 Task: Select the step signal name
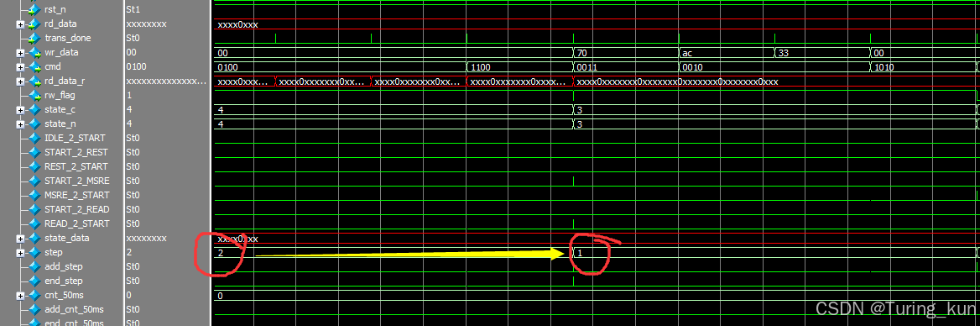[x=55, y=253]
